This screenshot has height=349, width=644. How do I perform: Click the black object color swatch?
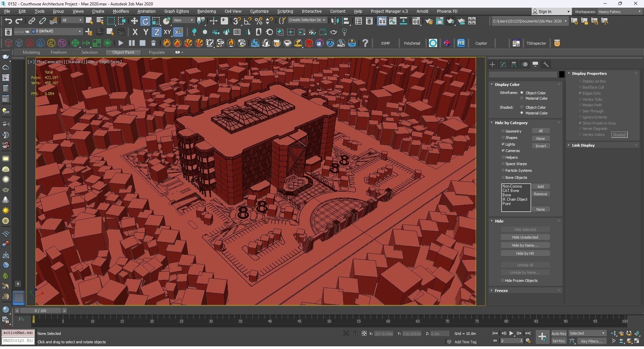tap(562, 74)
